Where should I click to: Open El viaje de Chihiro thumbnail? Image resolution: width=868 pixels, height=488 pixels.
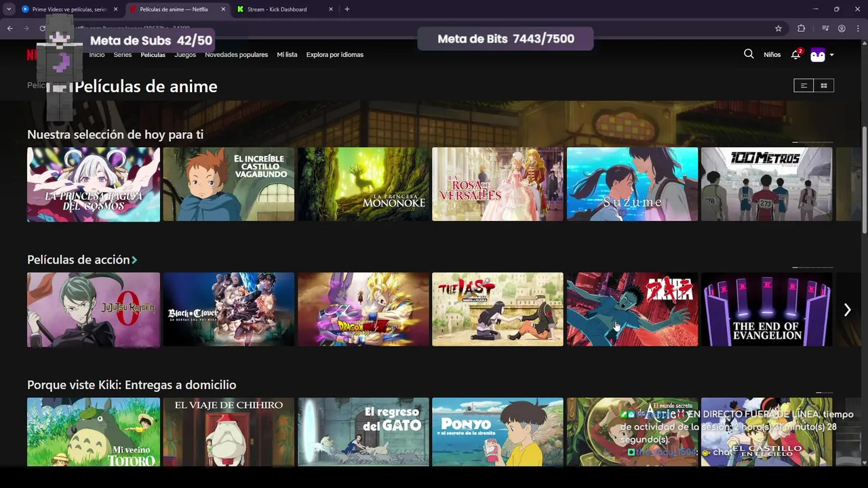coord(229,432)
